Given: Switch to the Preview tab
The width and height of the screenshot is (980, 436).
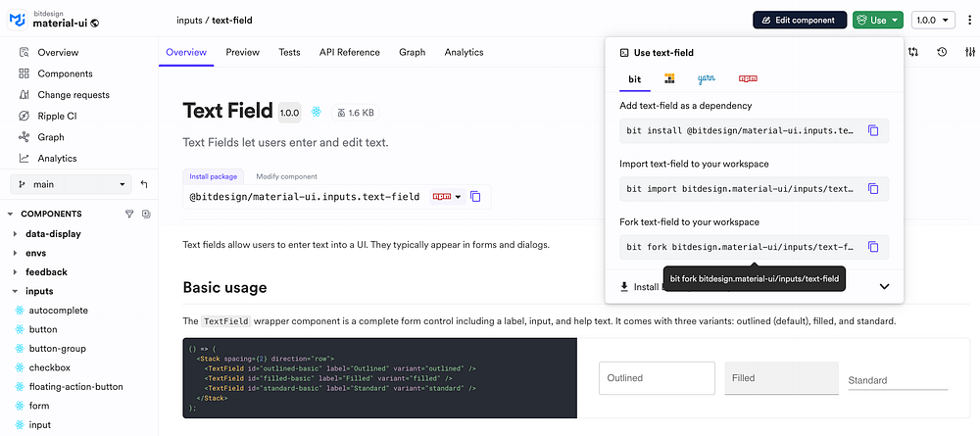Looking at the screenshot, I should tap(242, 53).
